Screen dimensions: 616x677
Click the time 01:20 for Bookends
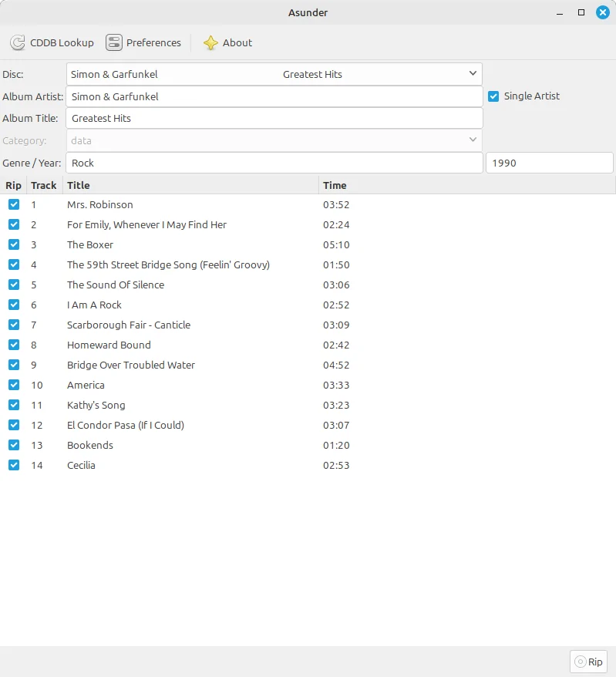pos(336,445)
